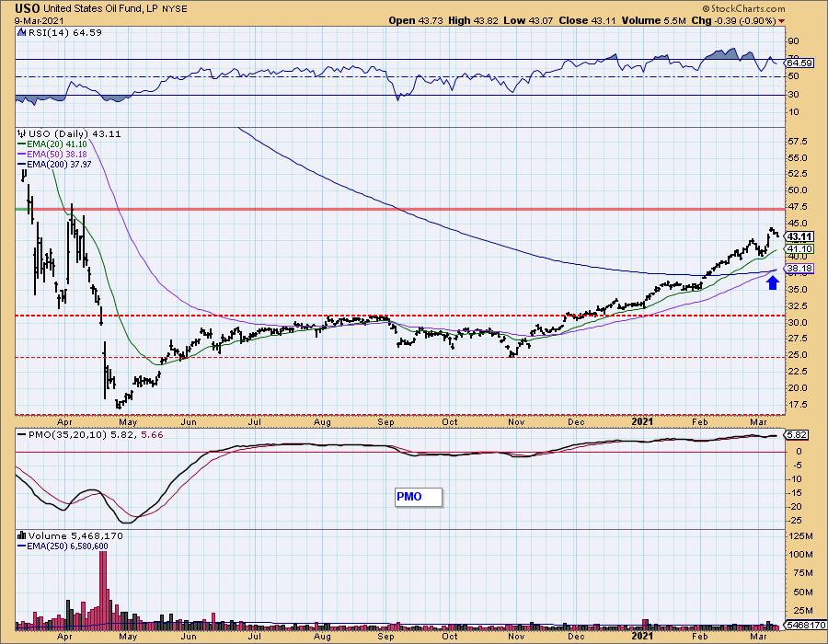
Task: Select the USO ticker symbol in header
Action: pyautogui.click(x=28, y=8)
